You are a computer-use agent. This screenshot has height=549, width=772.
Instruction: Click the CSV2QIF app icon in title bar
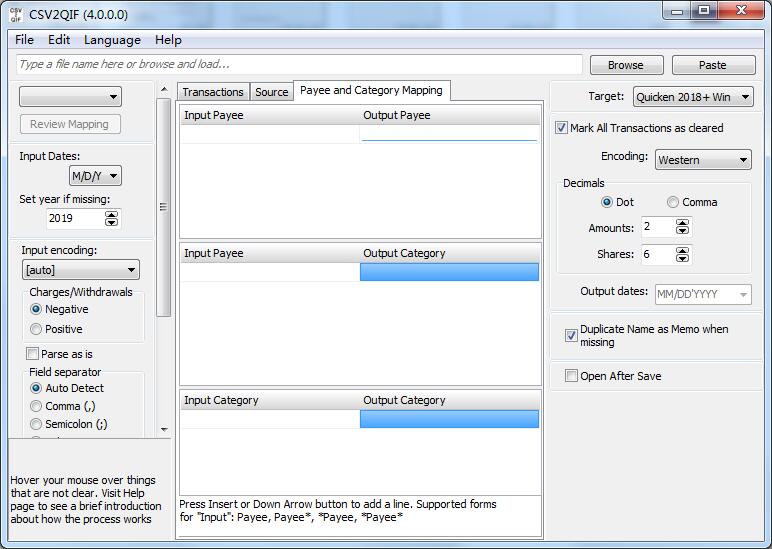coord(16,14)
